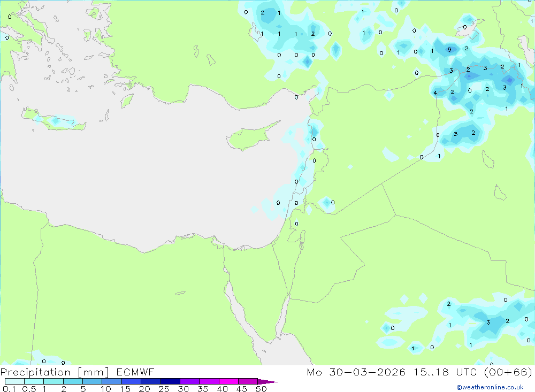Click the map value '9' in northeast
Screen dimensions: 535x392
(x=449, y=50)
